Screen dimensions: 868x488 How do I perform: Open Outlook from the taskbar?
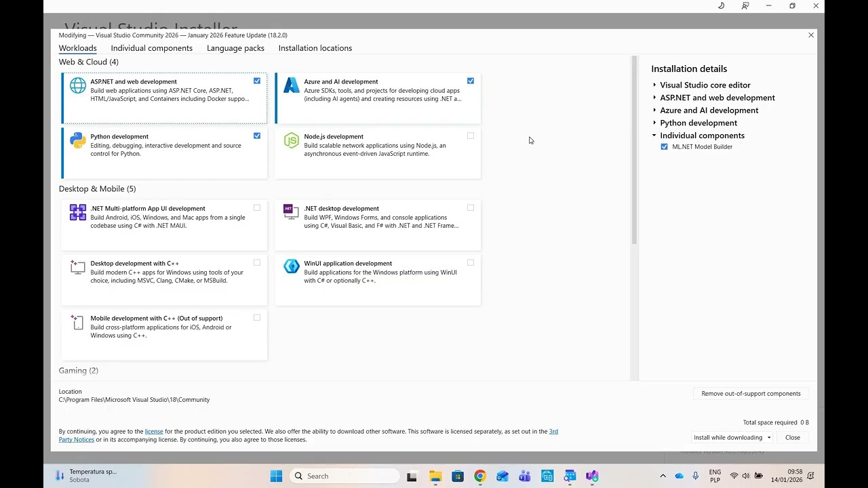pyautogui.click(x=502, y=476)
